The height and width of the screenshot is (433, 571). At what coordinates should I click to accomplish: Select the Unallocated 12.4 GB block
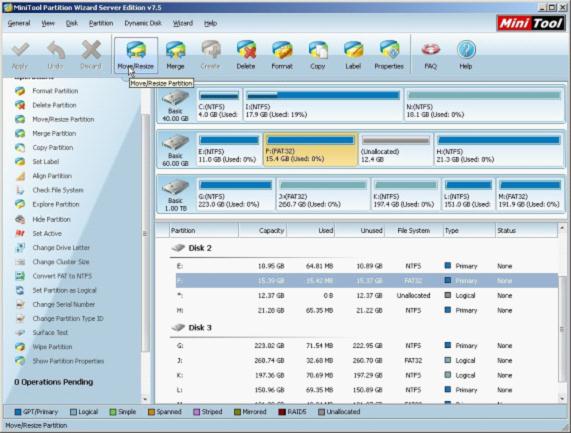click(396, 150)
